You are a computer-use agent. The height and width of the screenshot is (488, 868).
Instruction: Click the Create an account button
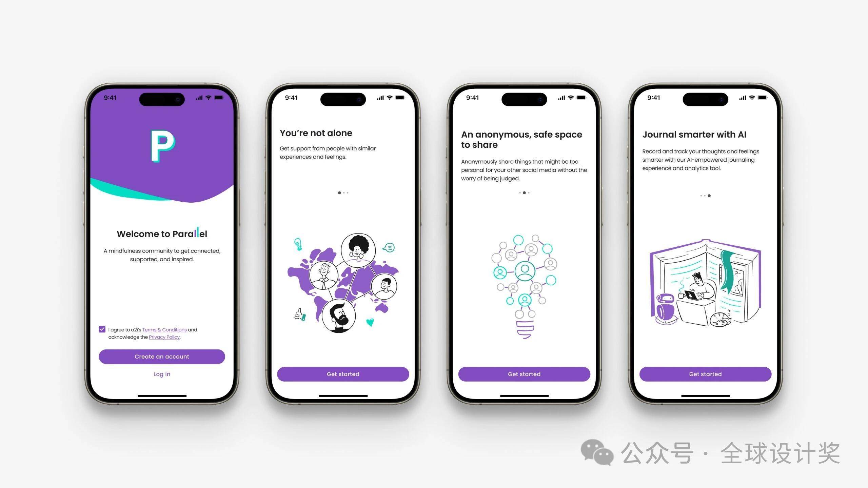(x=161, y=356)
